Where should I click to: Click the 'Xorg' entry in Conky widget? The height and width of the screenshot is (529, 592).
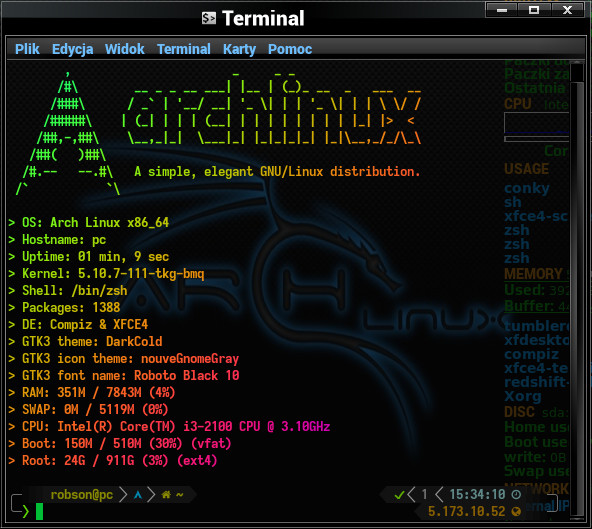(x=523, y=396)
